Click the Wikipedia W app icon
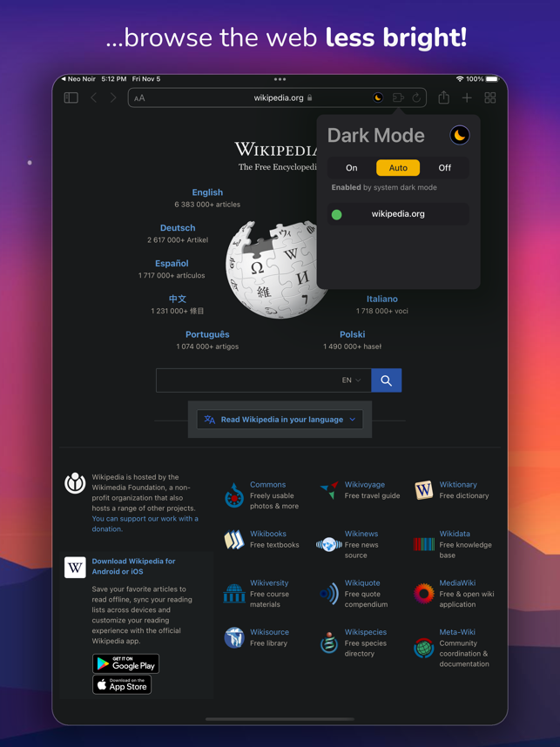Viewport: 560px width, 747px height. click(75, 567)
